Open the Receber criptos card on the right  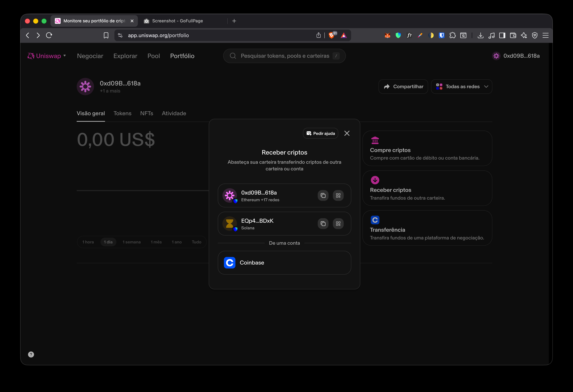point(427,188)
